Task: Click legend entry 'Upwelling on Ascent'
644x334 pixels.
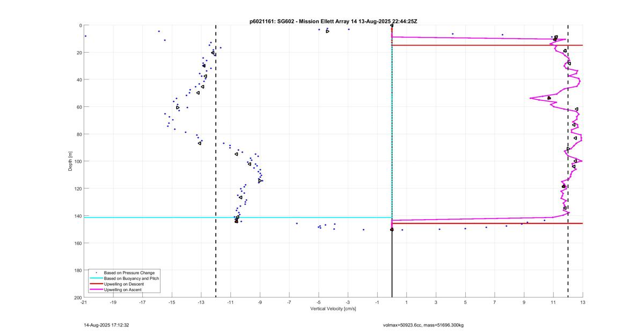Action: tap(123, 290)
